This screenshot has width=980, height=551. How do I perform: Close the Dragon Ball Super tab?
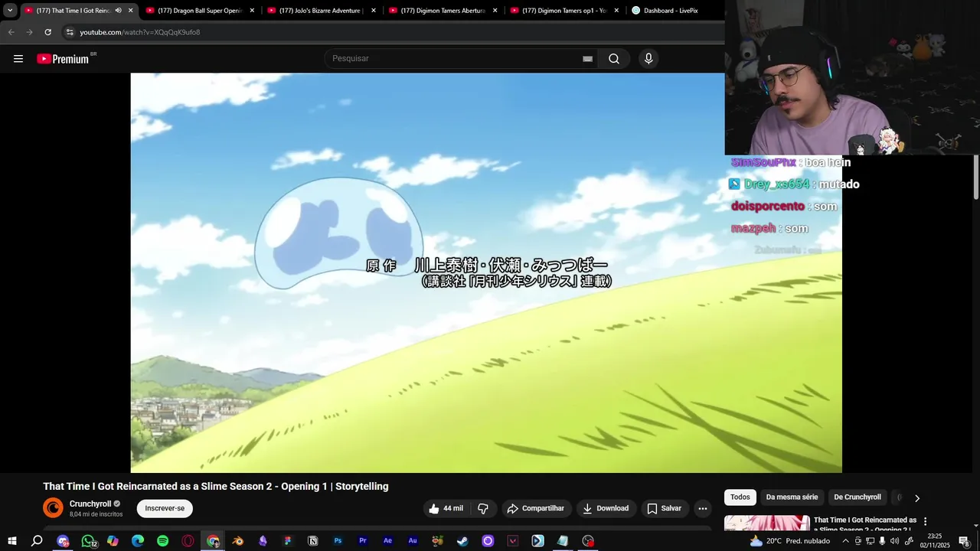click(252, 11)
